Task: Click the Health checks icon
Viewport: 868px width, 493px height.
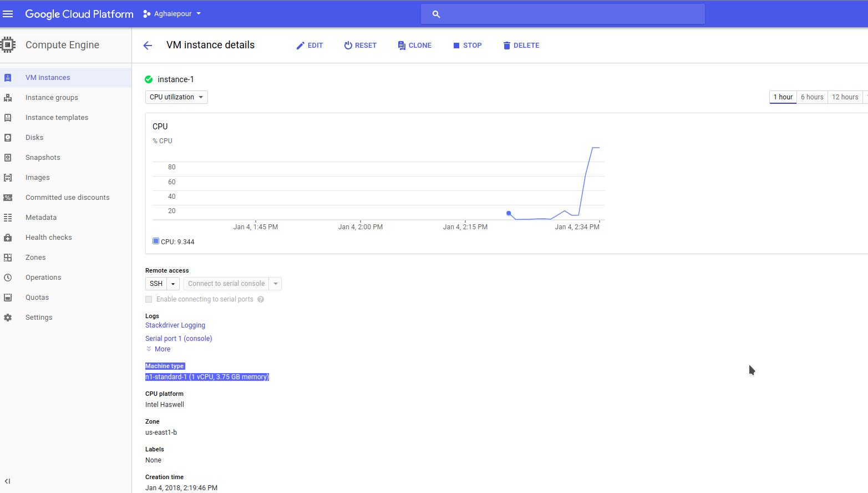Action: (x=8, y=238)
